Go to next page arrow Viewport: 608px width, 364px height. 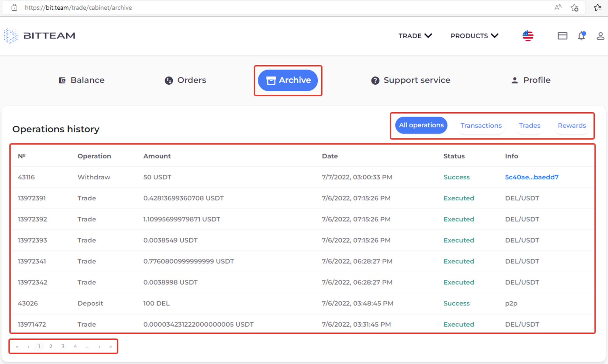tap(99, 346)
